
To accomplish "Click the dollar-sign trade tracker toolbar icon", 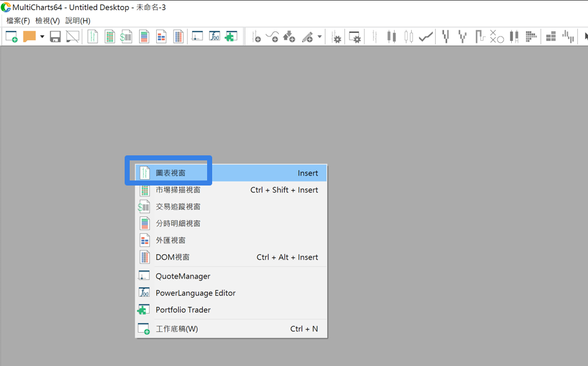I will [127, 36].
